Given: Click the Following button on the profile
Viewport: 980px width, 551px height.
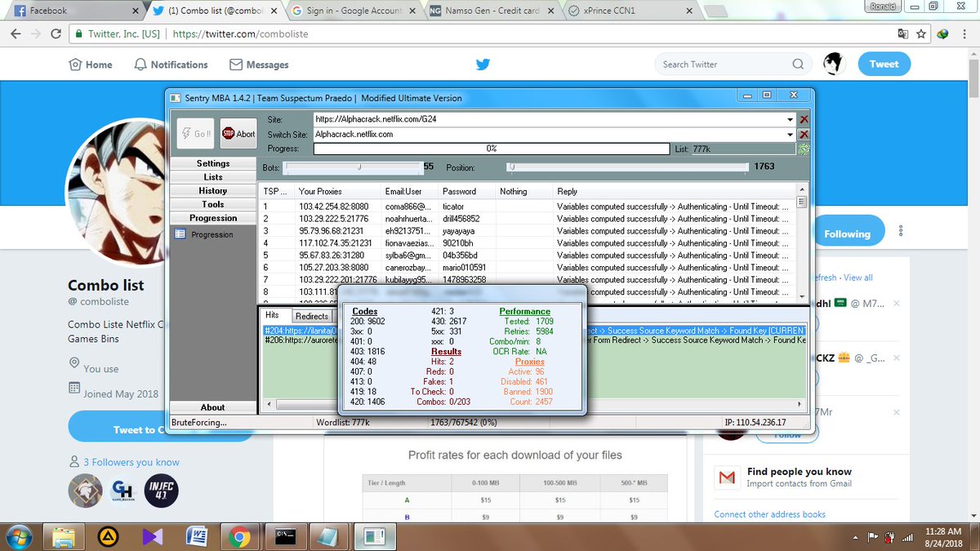Looking at the screenshot, I should [x=846, y=233].
